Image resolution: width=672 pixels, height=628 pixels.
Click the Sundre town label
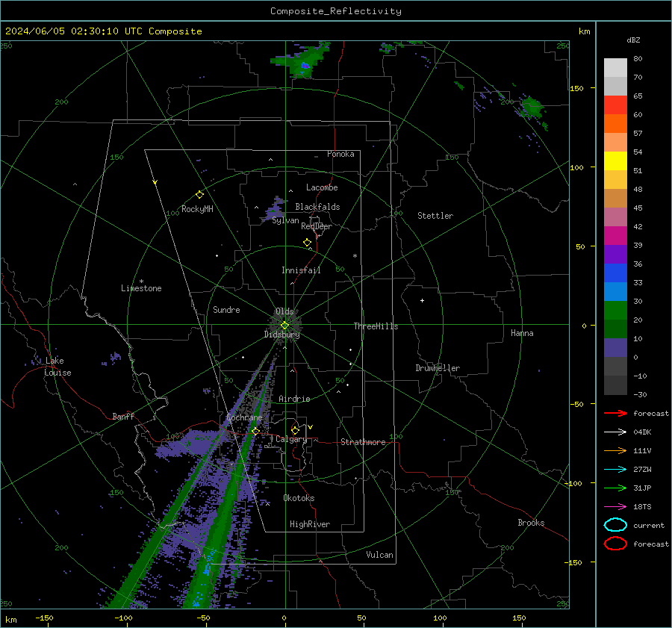click(226, 309)
